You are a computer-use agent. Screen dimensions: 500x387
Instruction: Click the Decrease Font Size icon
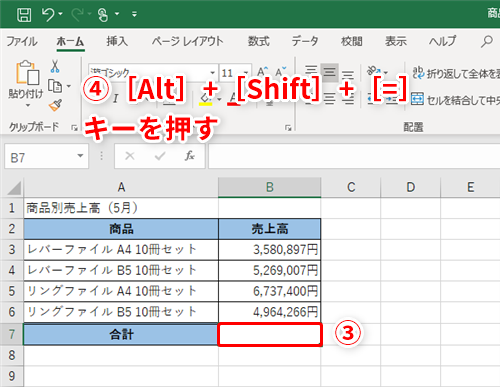pyautogui.click(x=280, y=72)
